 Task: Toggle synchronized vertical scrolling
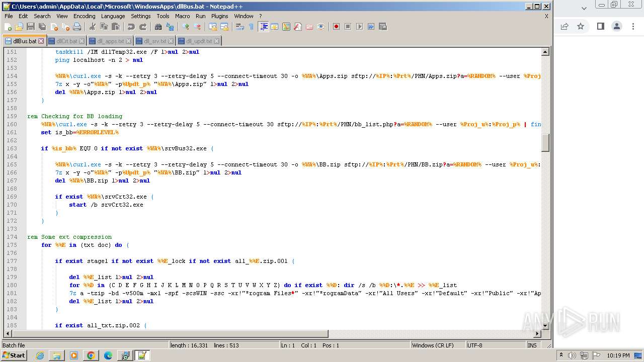(x=213, y=27)
